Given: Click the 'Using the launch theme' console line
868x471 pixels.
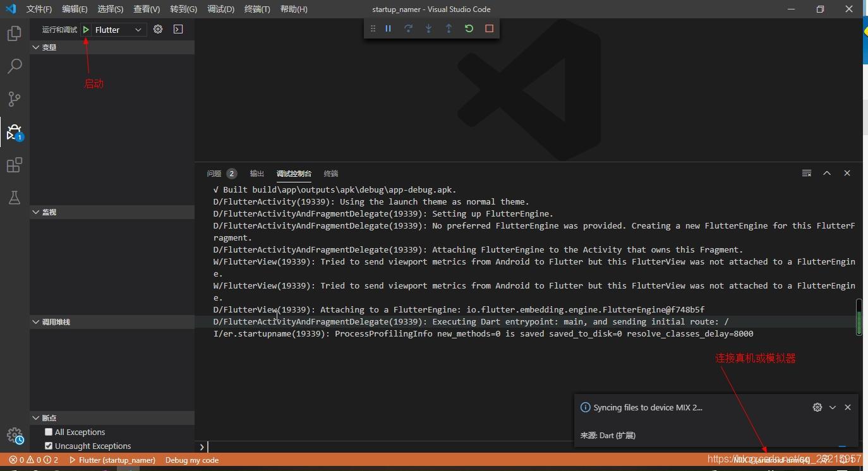Looking at the screenshot, I should click(371, 201).
